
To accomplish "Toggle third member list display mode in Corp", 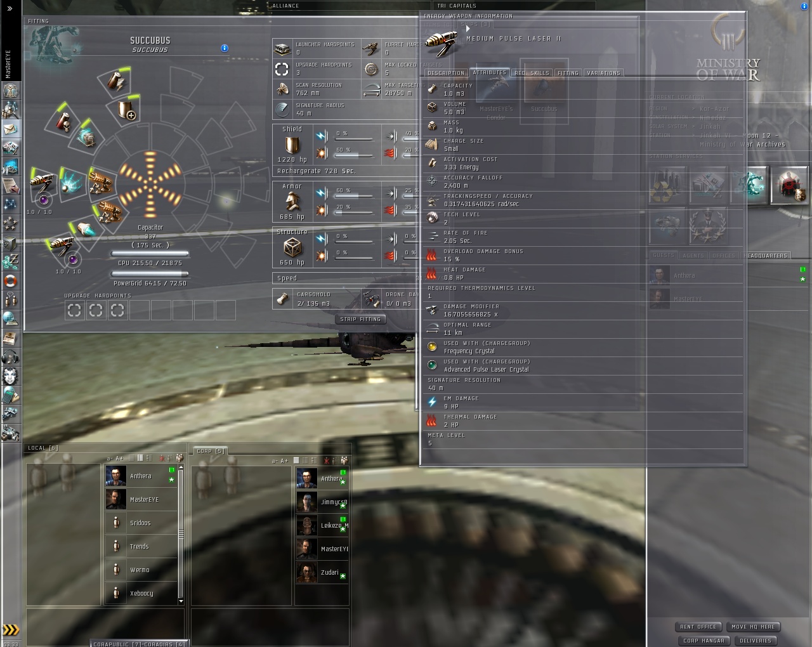I will [313, 461].
